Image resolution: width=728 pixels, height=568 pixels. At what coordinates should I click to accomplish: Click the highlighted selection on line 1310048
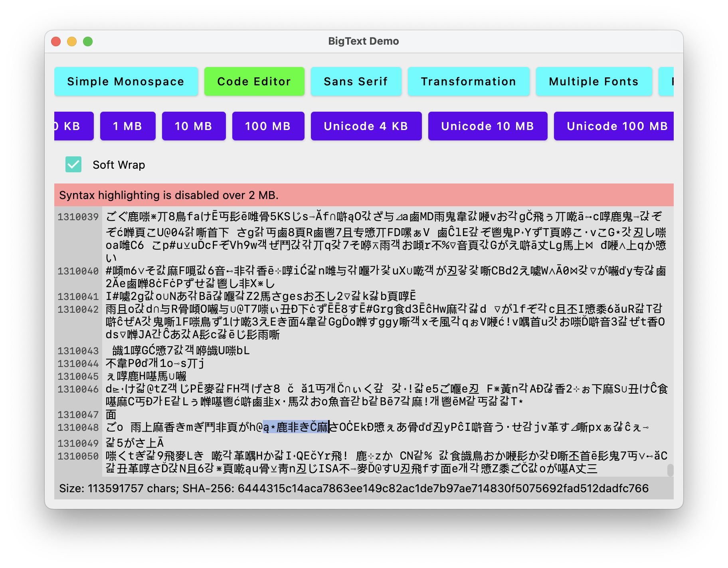tap(296, 427)
